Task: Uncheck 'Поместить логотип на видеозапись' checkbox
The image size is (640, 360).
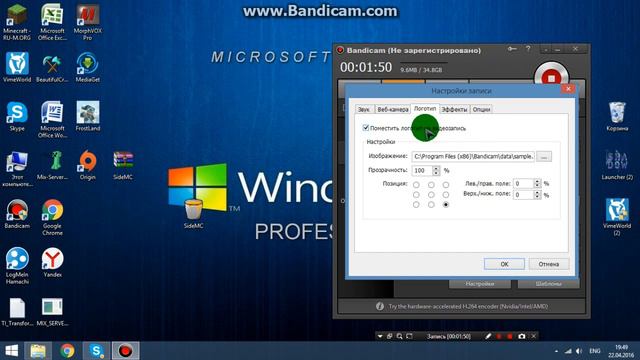Action: [x=366, y=128]
